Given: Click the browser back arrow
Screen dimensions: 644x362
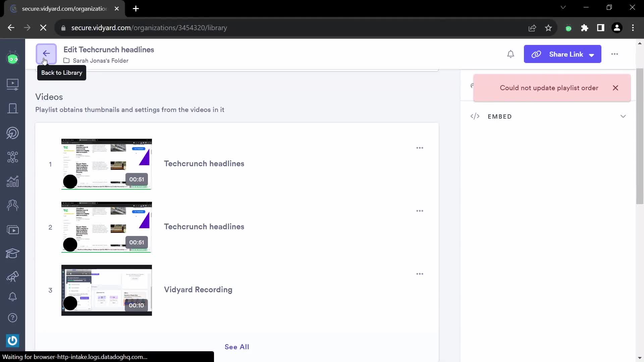Looking at the screenshot, I should [11, 28].
